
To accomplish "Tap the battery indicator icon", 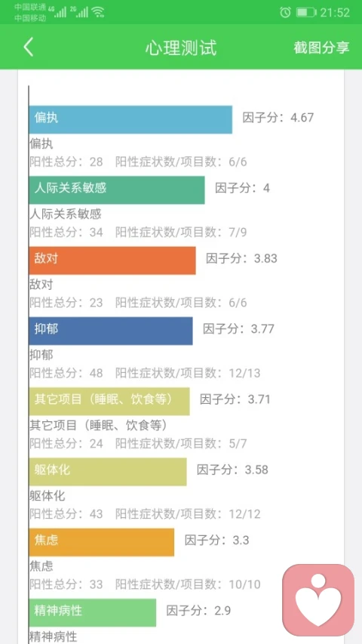I will (x=305, y=12).
